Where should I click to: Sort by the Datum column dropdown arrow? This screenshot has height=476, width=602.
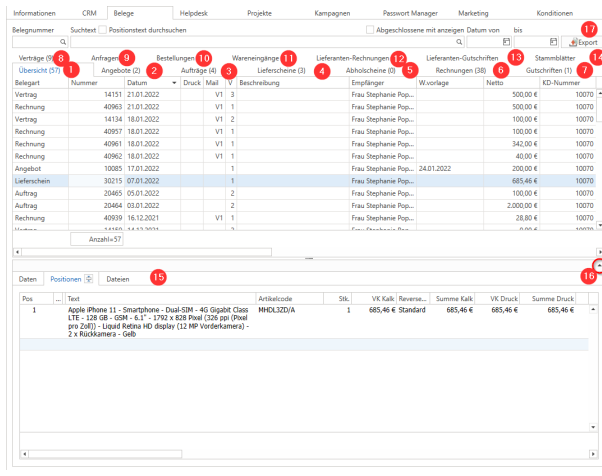(x=175, y=83)
